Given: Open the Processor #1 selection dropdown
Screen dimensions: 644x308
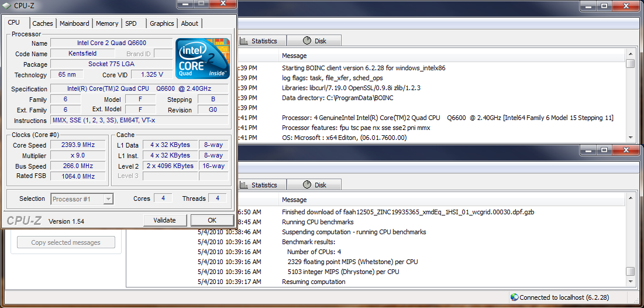Looking at the screenshot, I should point(82,199).
